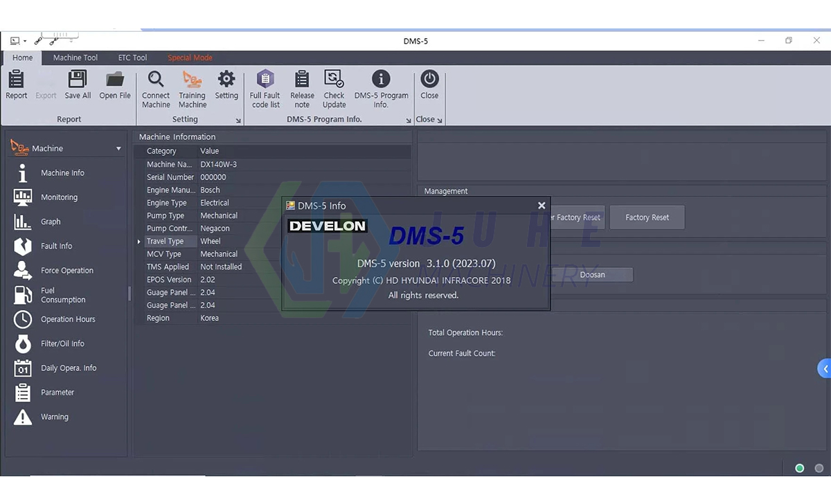Switch to the Special Mode tab
The width and height of the screenshot is (831, 504).
point(190,57)
